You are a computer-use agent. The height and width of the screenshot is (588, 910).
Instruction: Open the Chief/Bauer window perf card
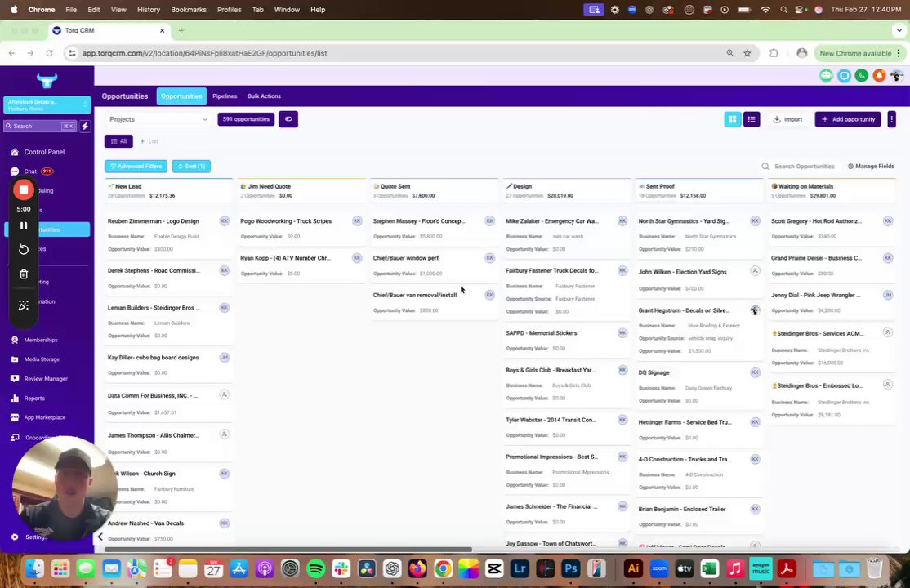[x=434, y=266]
